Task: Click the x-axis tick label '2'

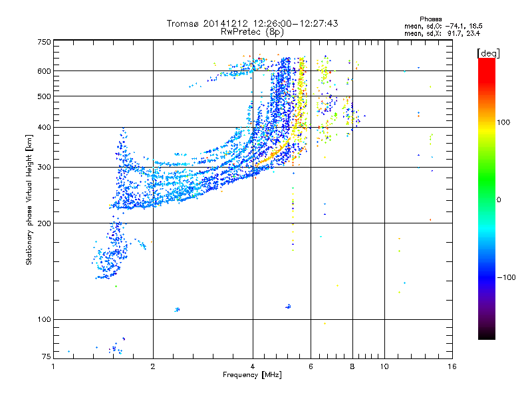Action: coord(153,366)
